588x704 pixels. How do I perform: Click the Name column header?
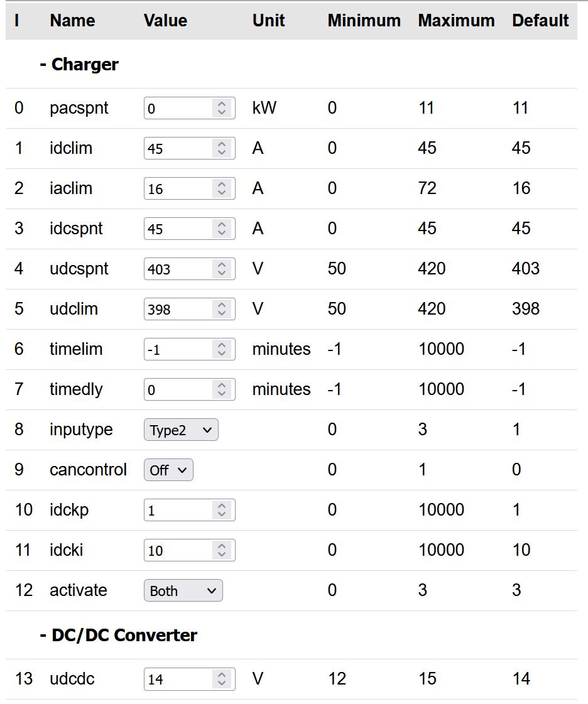pyautogui.click(x=72, y=21)
